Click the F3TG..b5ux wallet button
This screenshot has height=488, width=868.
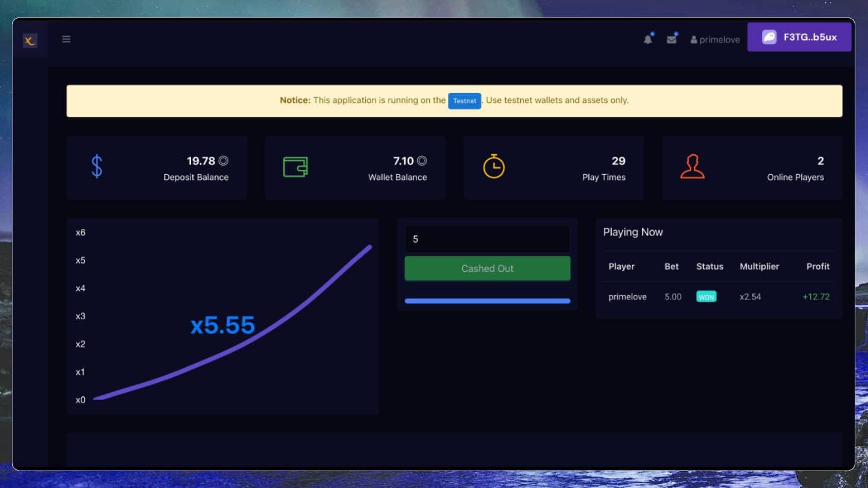(x=799, y=37)
